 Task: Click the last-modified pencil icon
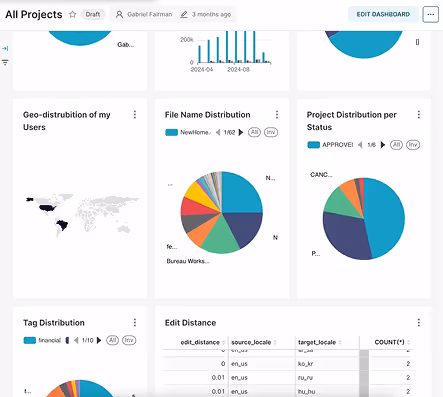[x=184, y=14]
